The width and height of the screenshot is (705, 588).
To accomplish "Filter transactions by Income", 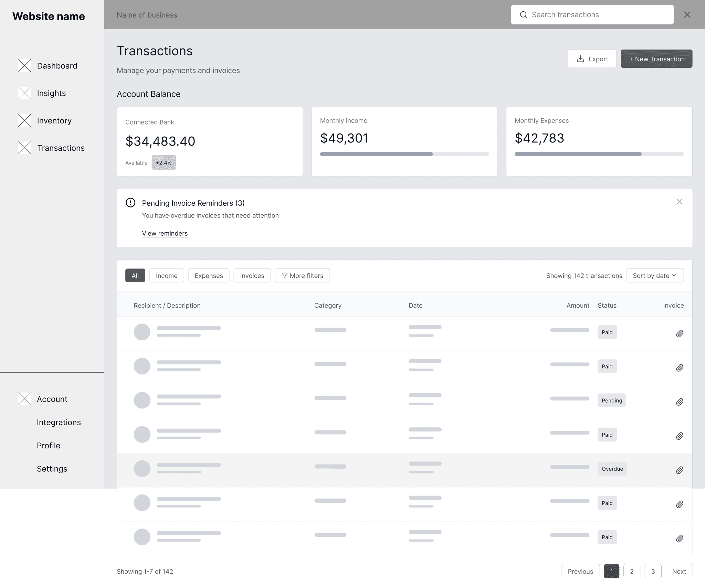I will (167, 276).
